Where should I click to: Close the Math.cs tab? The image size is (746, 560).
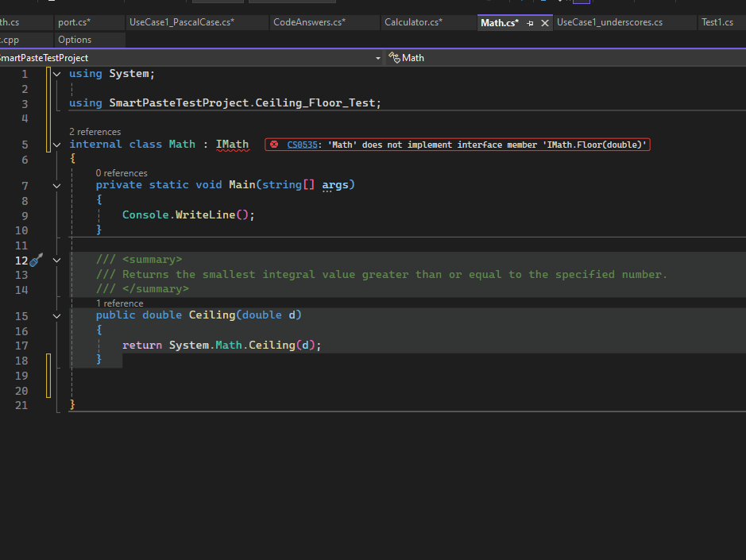[x=543, y=22]
